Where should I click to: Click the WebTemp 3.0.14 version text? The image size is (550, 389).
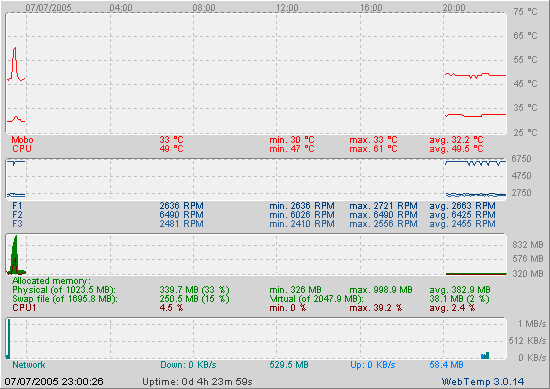483,382
